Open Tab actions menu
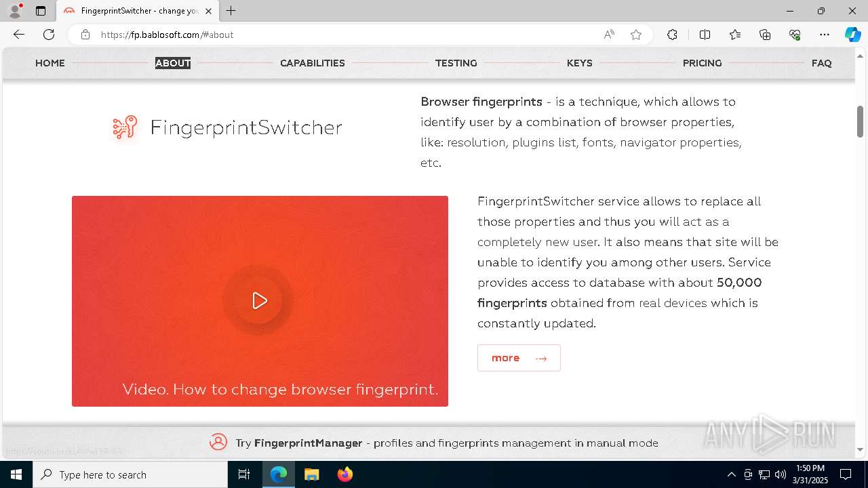 tap(41, 11)
